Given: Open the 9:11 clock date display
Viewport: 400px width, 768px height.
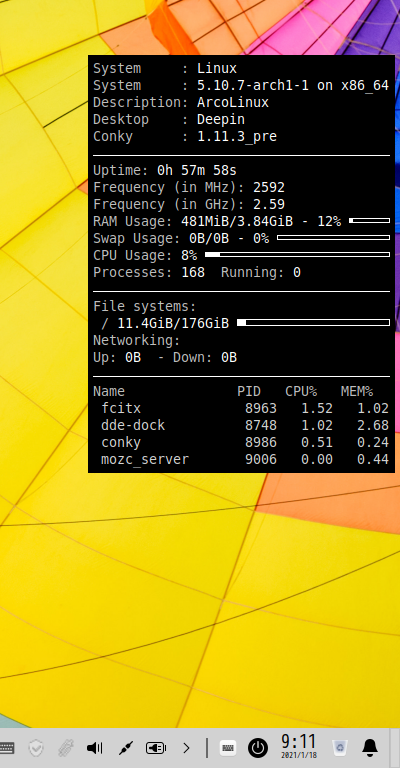Looking at the screenshot, I should coord(299,746).
